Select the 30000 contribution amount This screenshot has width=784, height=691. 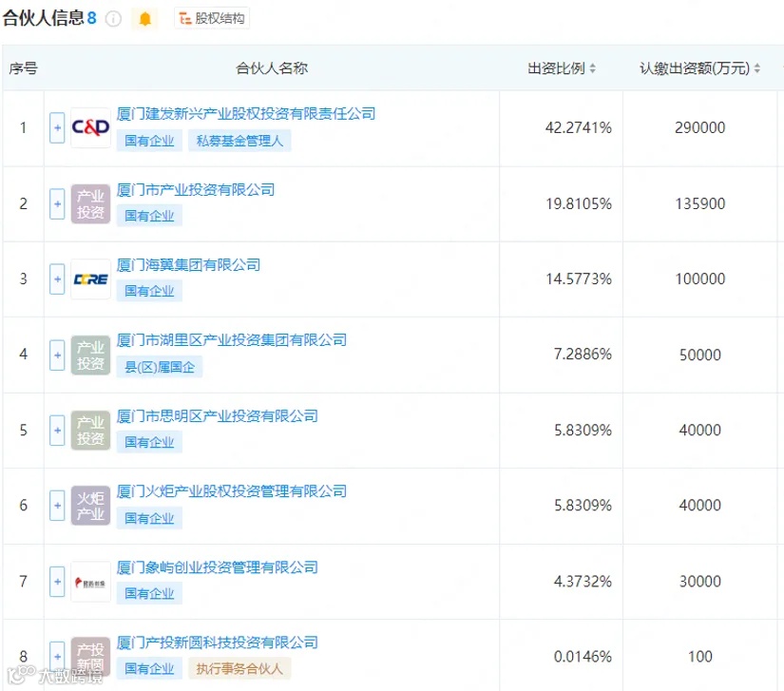[700, 582]
